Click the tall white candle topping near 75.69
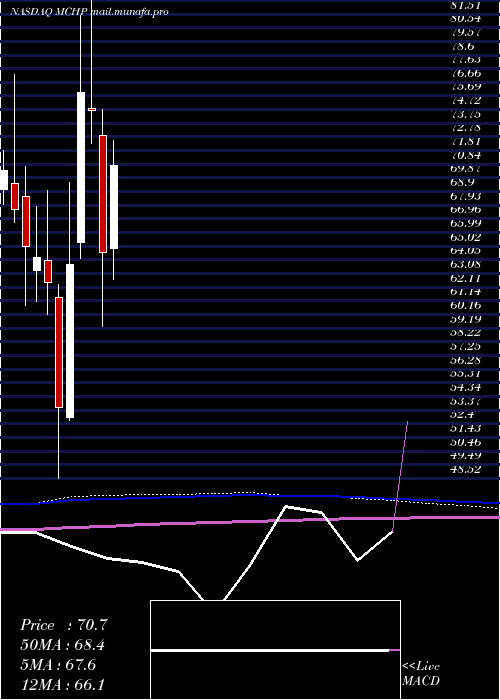This screenshot has height=700, width=500. (x=81, y=167)
